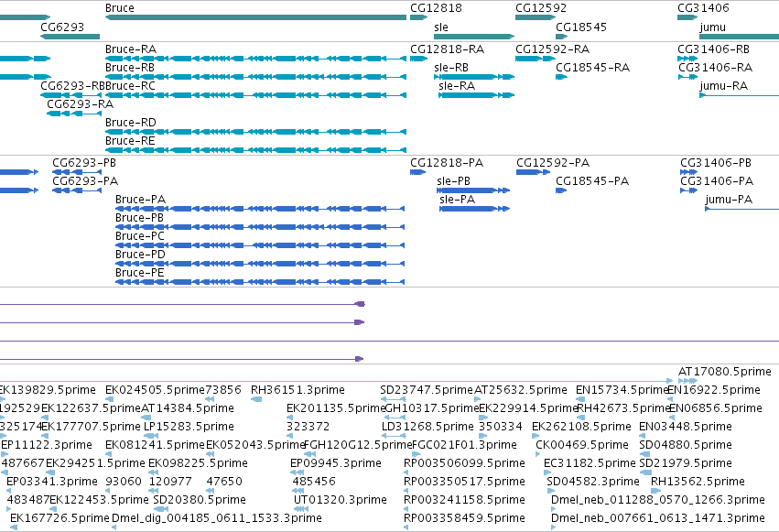The image size is (779, 532).
Task: Select the sle-PA protein label
Action: point(457,200)
